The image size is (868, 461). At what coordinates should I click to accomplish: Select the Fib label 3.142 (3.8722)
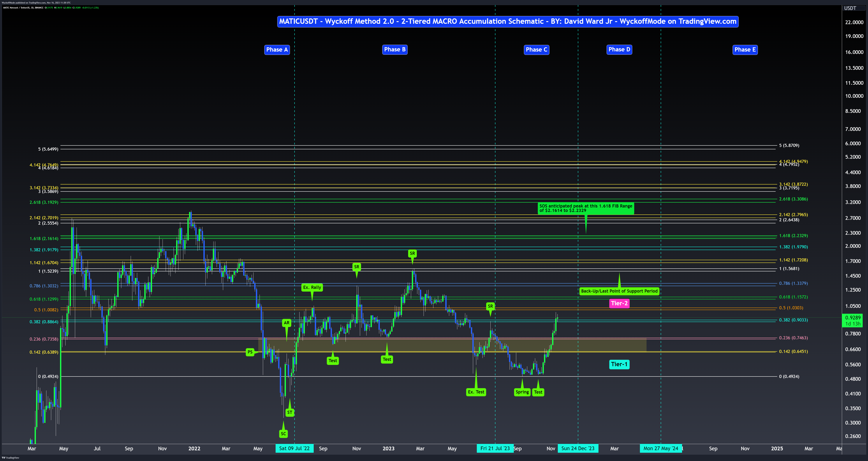click(793, 184)
